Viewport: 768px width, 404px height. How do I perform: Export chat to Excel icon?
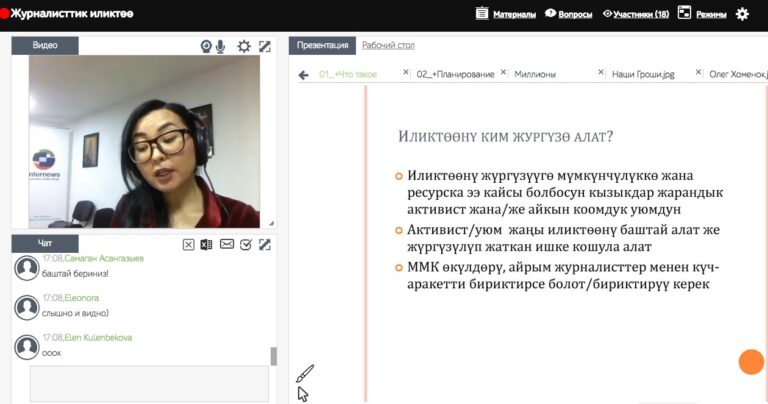(206, 244)
